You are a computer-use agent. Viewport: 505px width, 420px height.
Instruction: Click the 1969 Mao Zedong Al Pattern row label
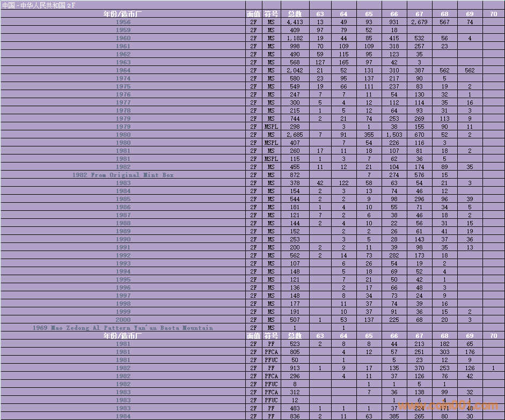(x=123, y=328)
